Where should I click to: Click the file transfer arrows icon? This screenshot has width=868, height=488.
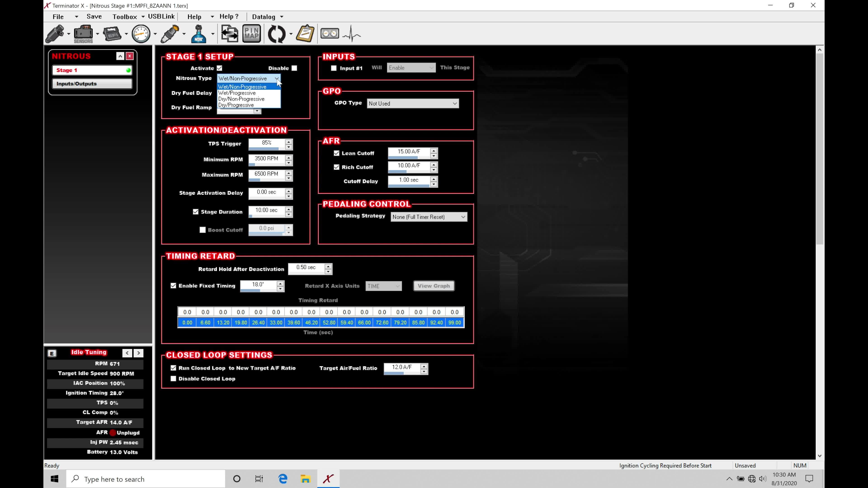pos(229,34)
